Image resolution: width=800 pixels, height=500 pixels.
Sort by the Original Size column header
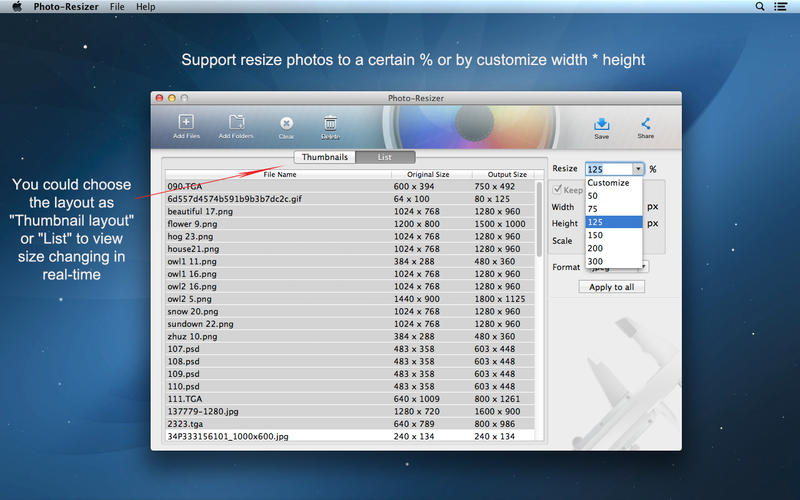(430, 174)
